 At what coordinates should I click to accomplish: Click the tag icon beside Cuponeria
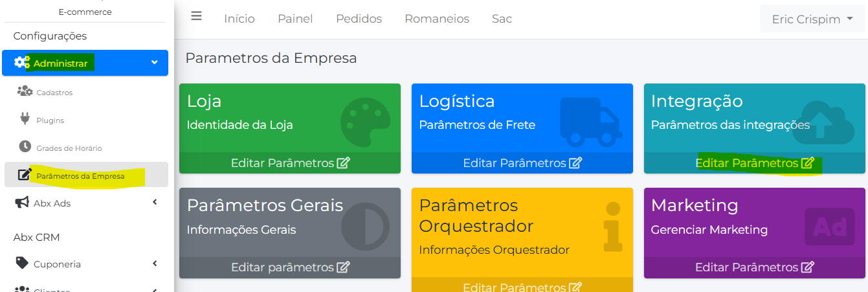tap(23, 264)
